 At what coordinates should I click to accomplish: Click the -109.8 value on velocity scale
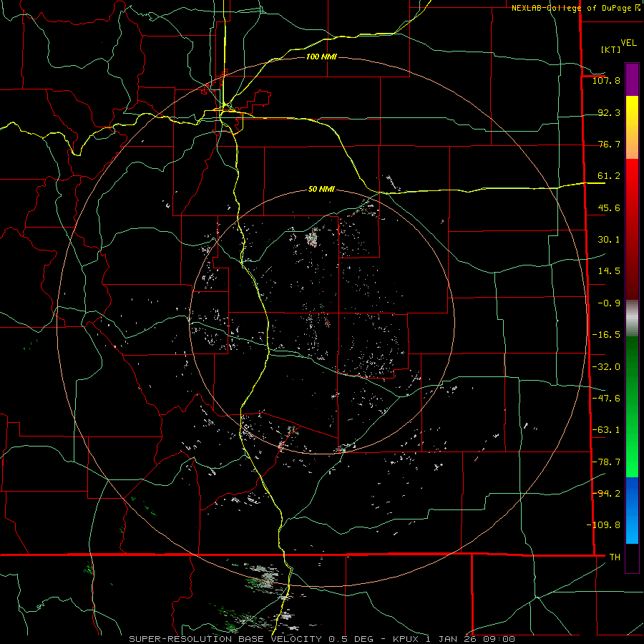[x=603, y=525]
